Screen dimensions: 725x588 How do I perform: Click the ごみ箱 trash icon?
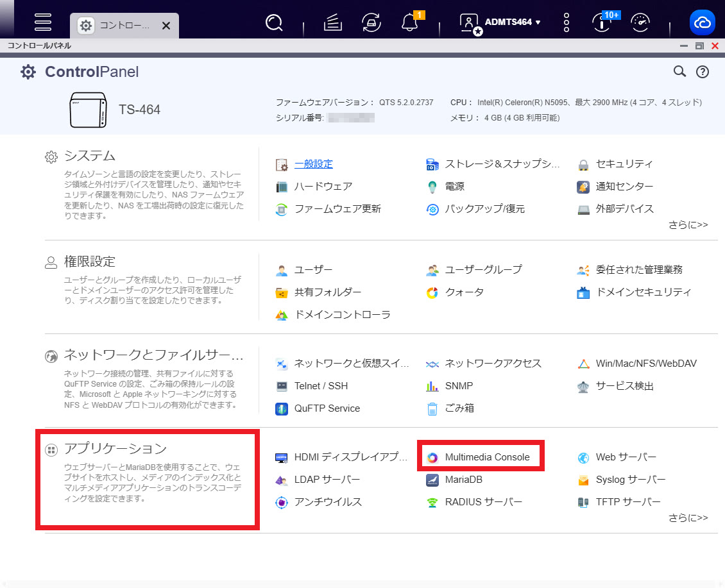click(x=432, y=409)
